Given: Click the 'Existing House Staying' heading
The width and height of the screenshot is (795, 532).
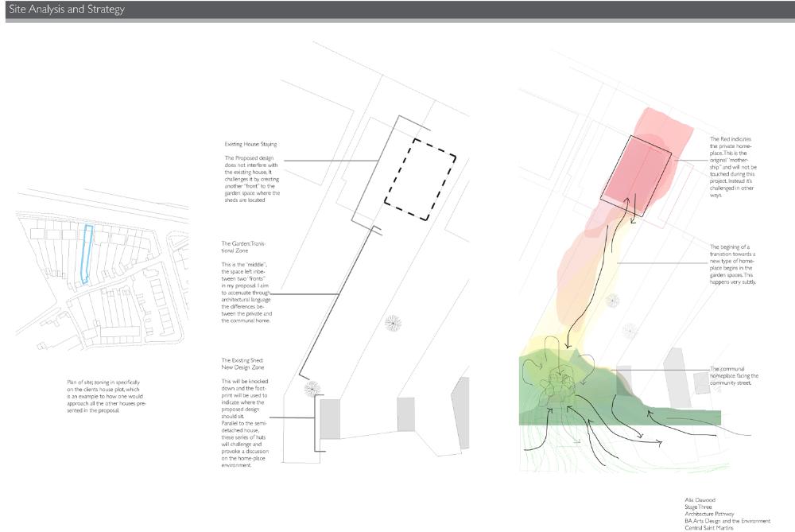Looking at the screenshot, I should click(x=250, y=144).
